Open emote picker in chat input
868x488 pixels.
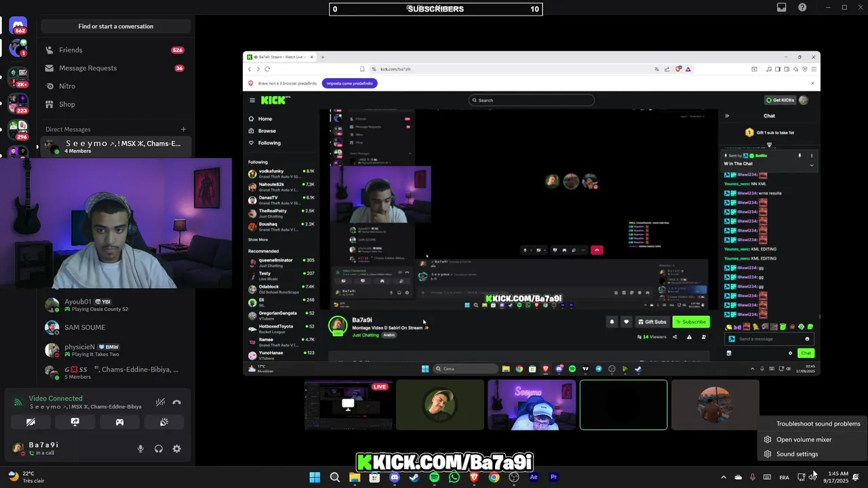coord(807,339)
